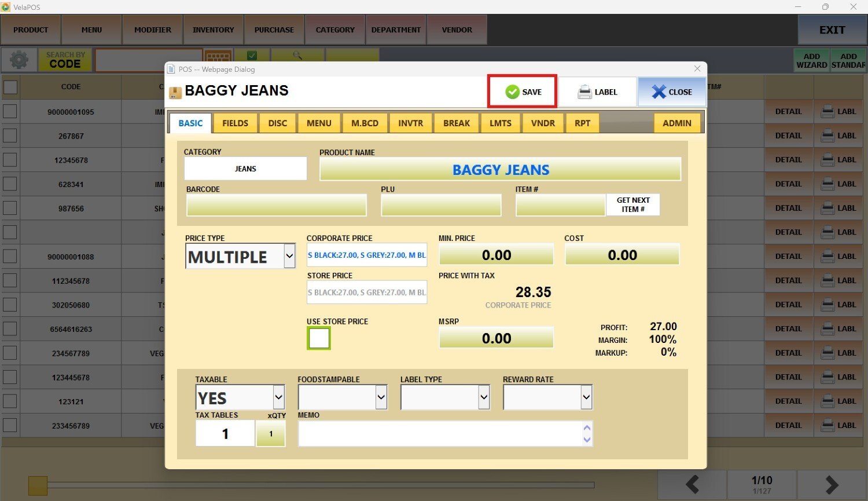Click the green checkmark Save button
Image resolution: width=868 pixels, height=501 pixels.
click(523, 92)
